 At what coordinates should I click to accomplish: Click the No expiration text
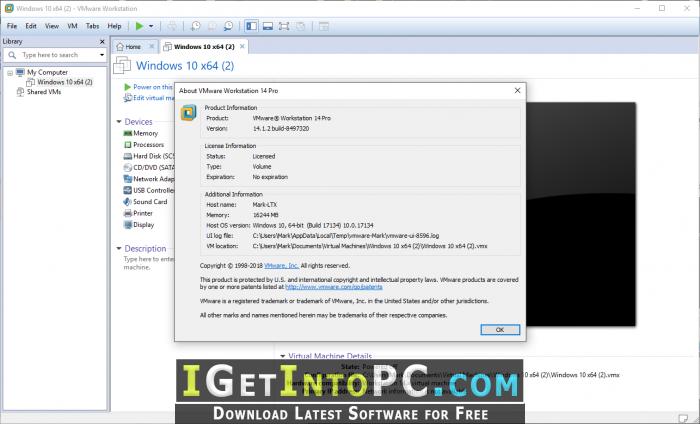270,177
